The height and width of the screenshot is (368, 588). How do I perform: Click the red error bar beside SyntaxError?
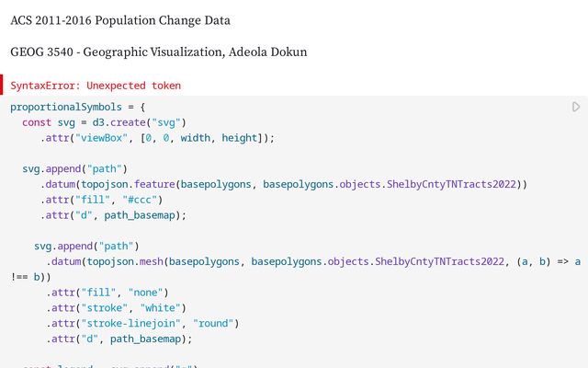pos(3,86)
